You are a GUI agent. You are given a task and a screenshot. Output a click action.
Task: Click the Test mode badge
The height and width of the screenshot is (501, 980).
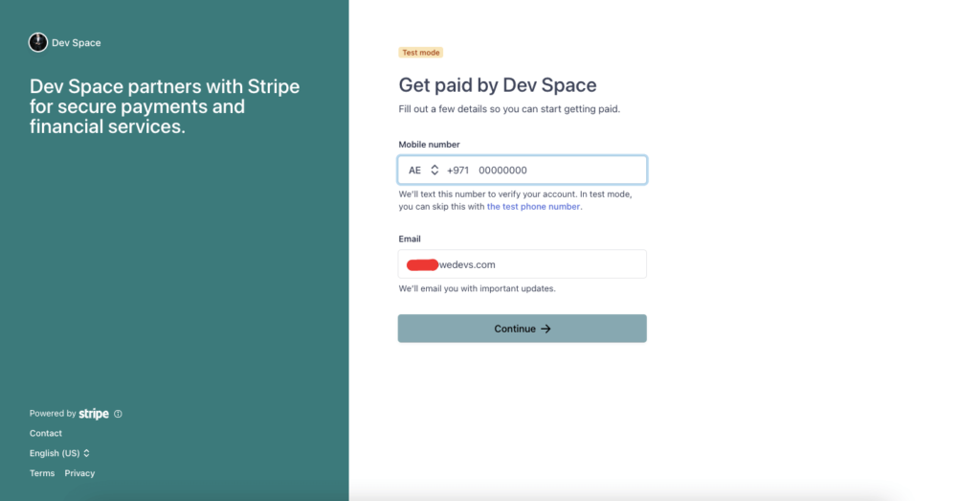coord(421,53)
